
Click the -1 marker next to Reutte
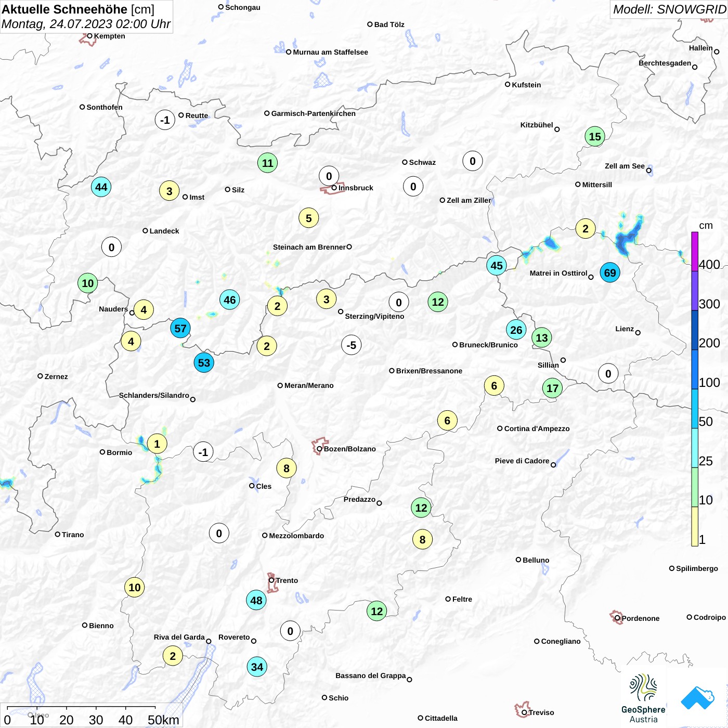165,120
